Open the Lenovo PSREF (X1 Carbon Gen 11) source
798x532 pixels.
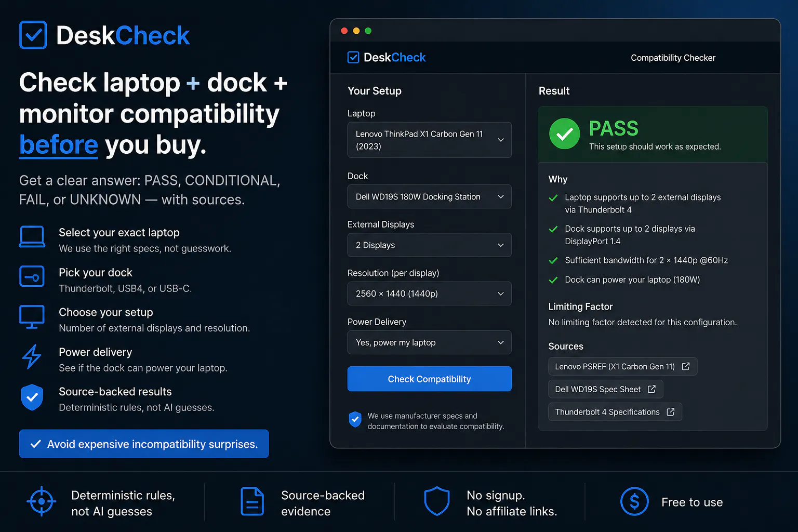click(622, 366)
